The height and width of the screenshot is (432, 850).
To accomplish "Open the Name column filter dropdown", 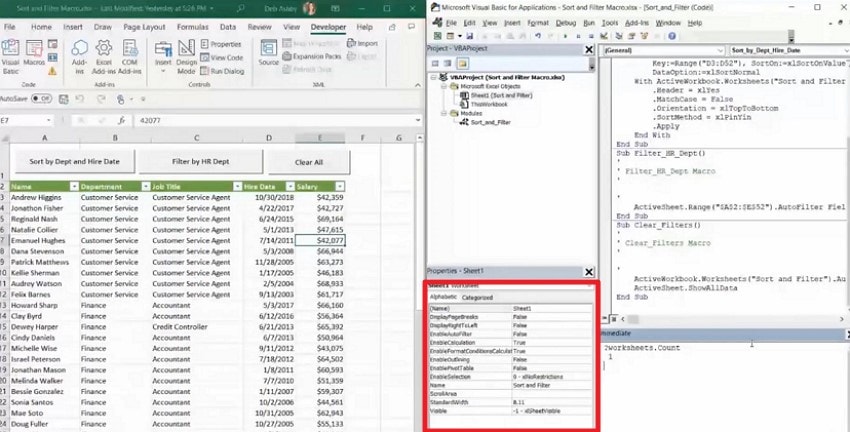I will click(x=74, y=186).
